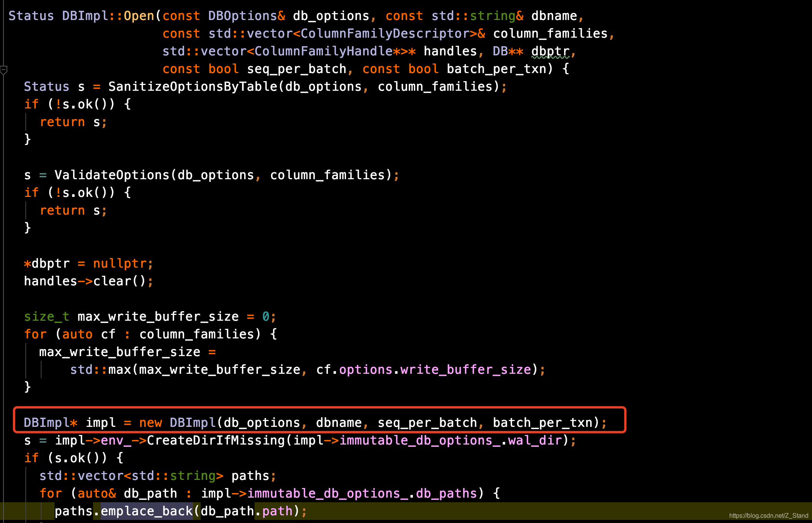Select the SanitizeOptionsByTable function call
812x523 pixels.
tap(192, 87)
